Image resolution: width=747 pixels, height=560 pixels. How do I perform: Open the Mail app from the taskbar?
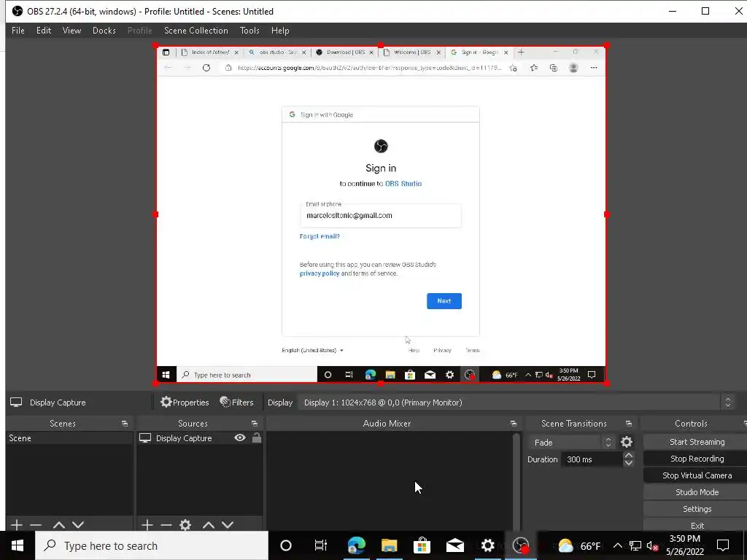[455, 545]
